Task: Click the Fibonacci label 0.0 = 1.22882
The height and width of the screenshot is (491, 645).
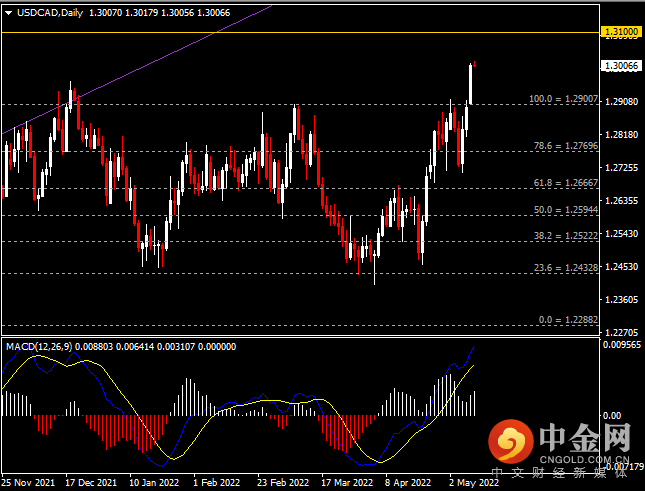Action: (x=568, y=320)
